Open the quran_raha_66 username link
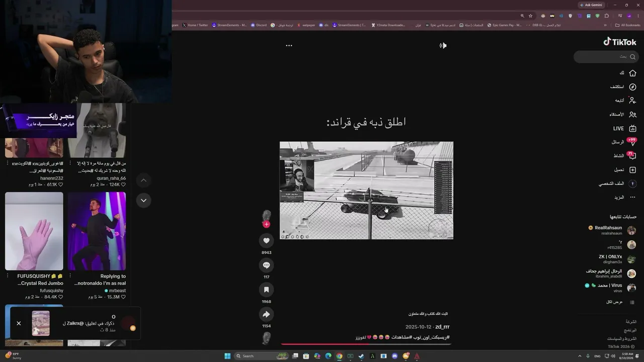The image size is (644, 362). (x=111, y=178)
